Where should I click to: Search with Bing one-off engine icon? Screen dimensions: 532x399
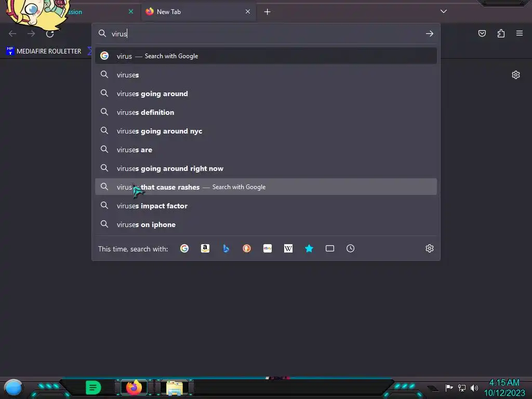(x=226, y=248)
